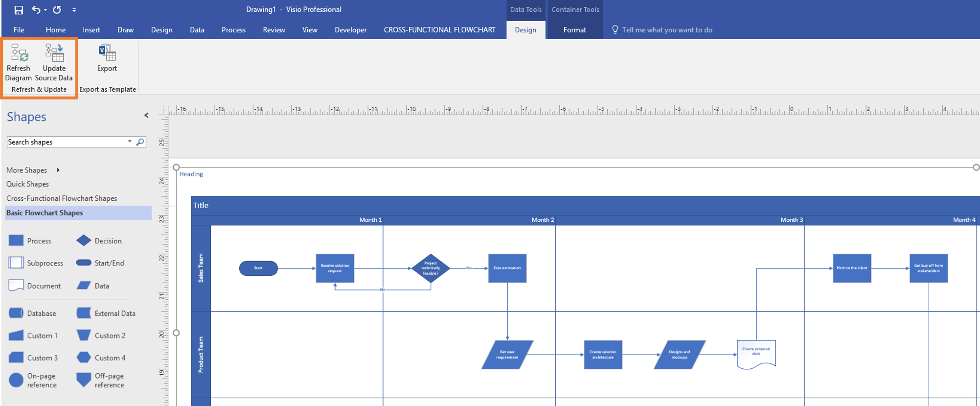
Task: Select the On-page reference circle icon
Action: point(16,380)
